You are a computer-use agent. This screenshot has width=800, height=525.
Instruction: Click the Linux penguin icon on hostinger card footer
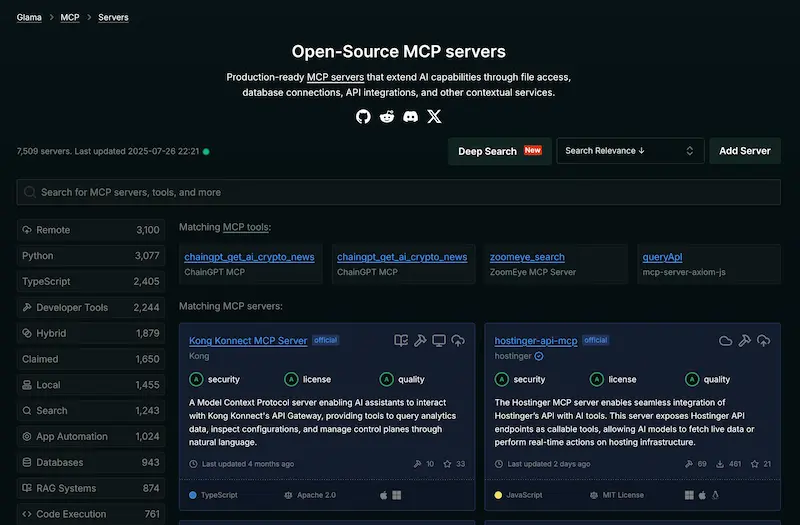point(715,495)
